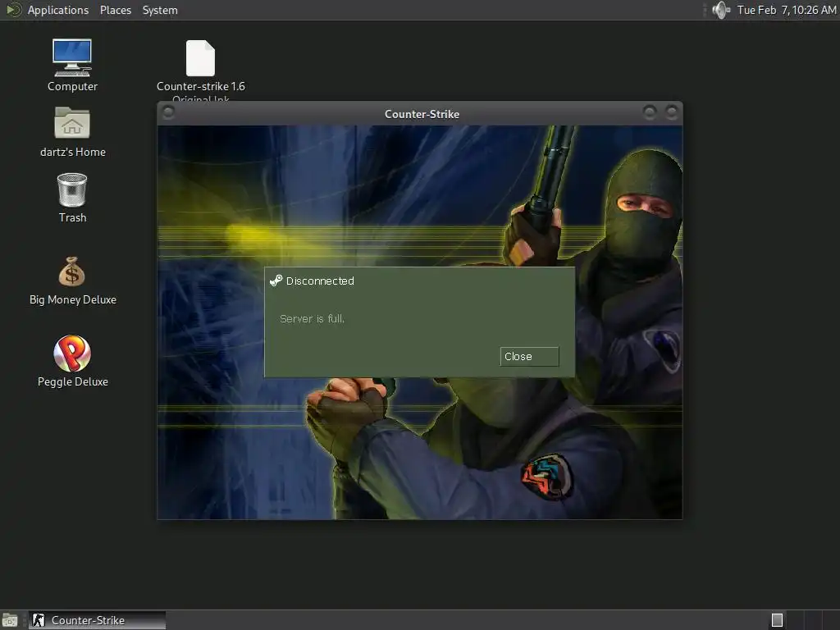Image resolution: width=840 pixels, height=630 pixels.
Task: Click the date and time clock
Action: click(787, 10)
